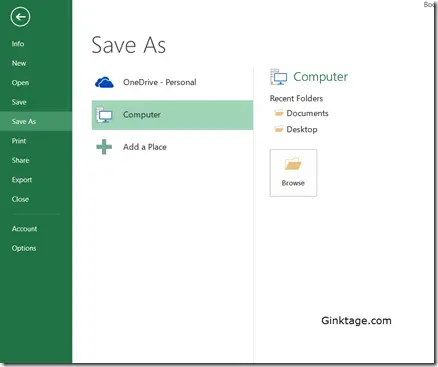Open the Share page
The width and height of the screenshot is (438, 367).
20,160
